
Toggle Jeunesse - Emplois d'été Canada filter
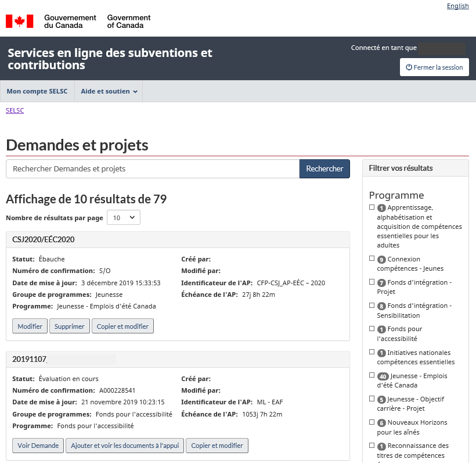coord(372,376)
